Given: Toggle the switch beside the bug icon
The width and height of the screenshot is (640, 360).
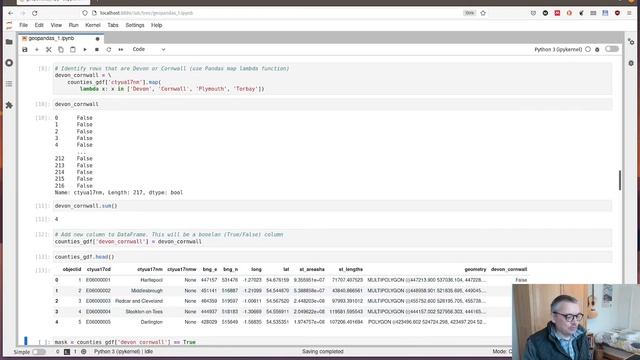Looking at the screenshot, I should [611, 49].
